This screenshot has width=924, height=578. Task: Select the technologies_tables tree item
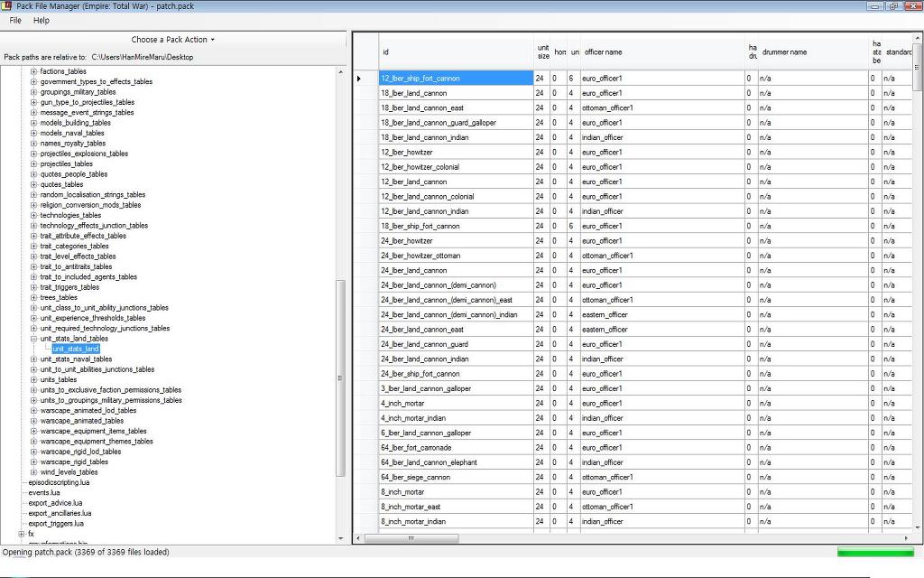tap(70, 216)
